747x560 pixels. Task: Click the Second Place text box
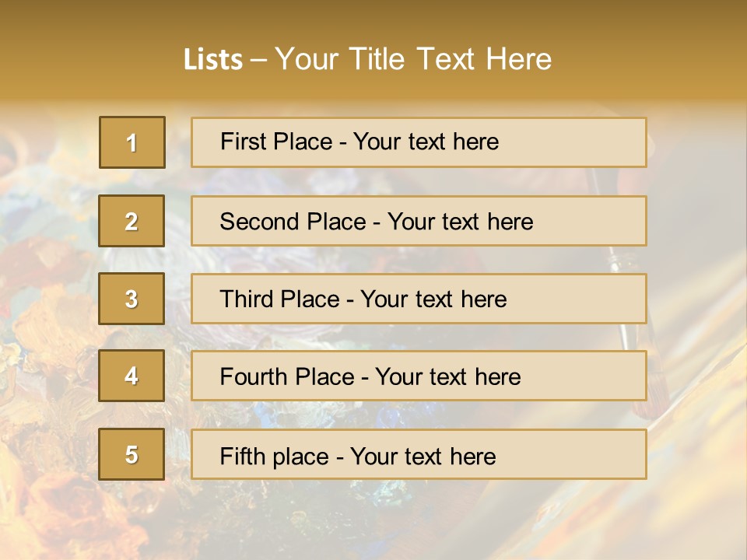(x=419, y=221)
